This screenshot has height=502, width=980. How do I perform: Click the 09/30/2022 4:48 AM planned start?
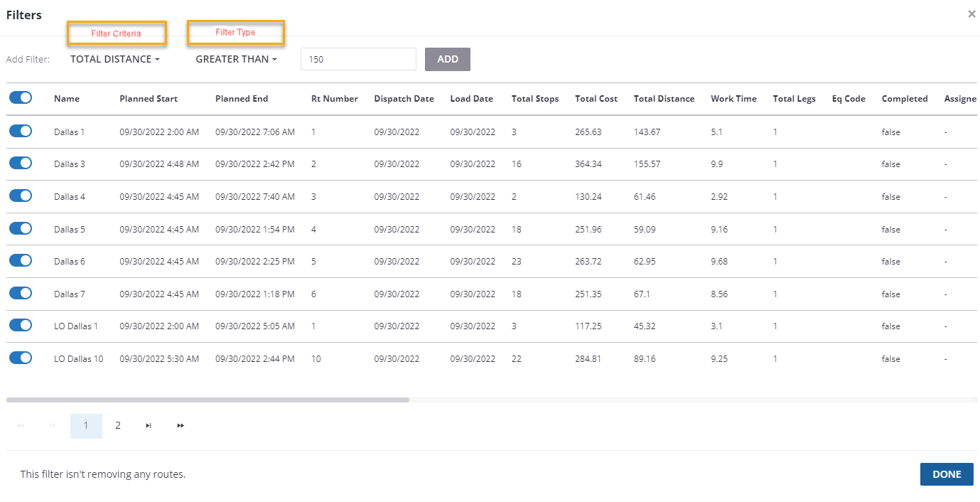[159, 164]
